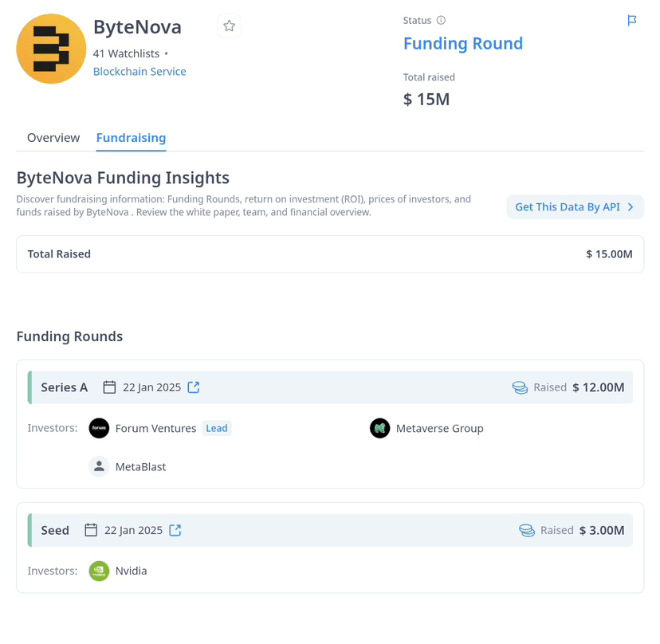
Task: Click the Seed round title
Action: [x=55, y=530]
